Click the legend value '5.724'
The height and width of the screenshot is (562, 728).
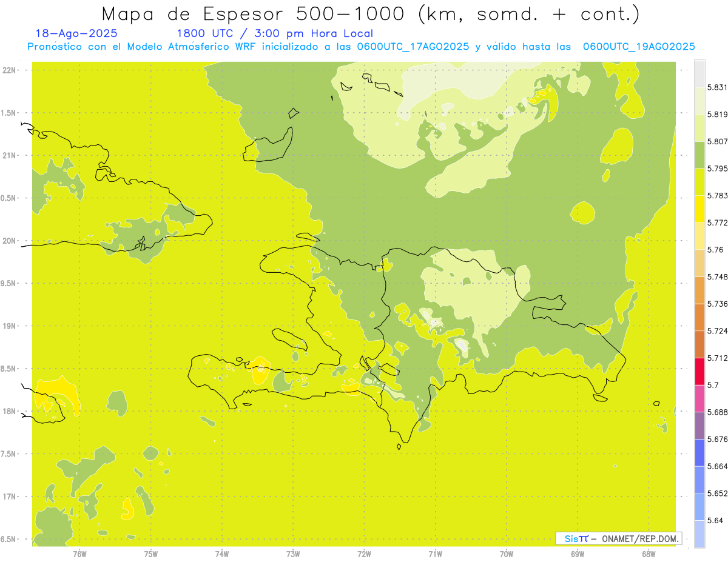[717, 331]
